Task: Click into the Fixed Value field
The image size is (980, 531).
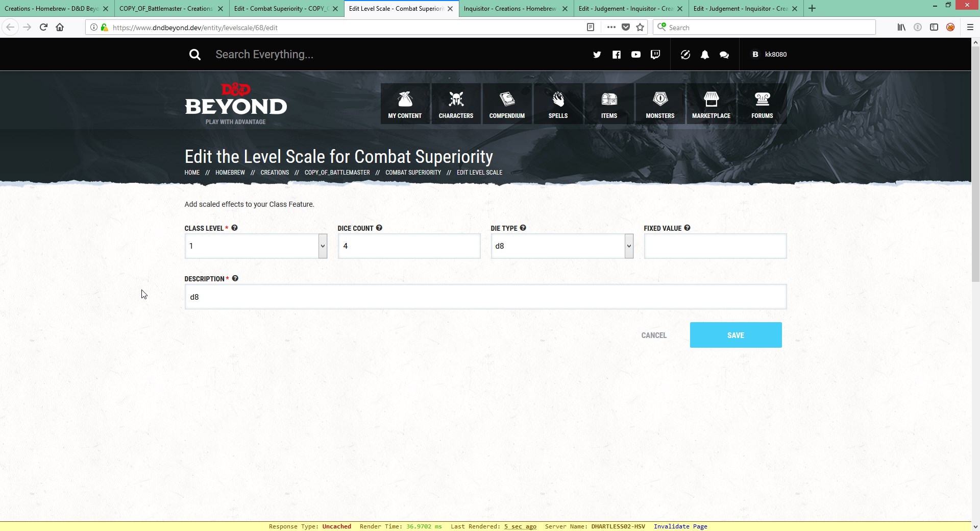Action: click(x=715, y=246)
